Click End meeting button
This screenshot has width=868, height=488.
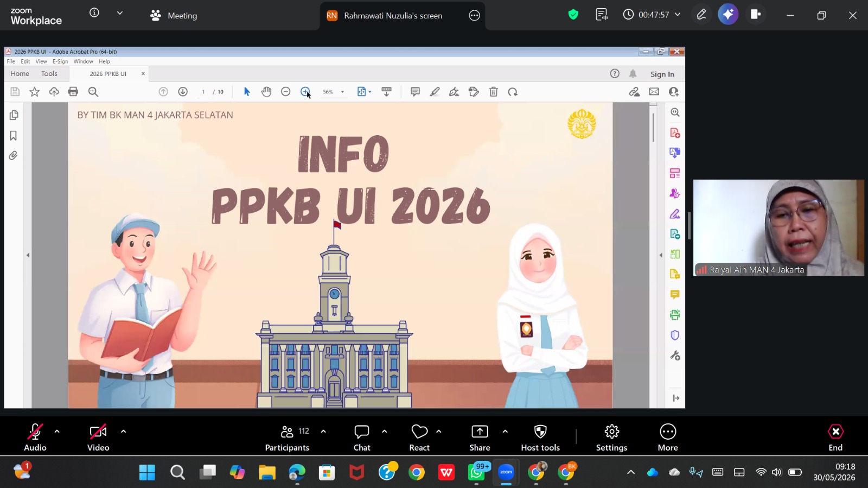835,438
